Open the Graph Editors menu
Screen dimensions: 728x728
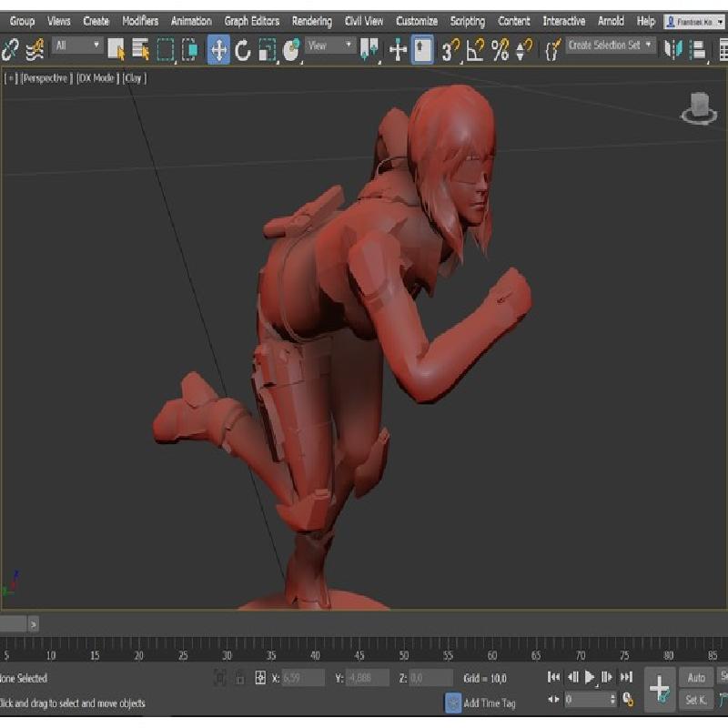252,21
